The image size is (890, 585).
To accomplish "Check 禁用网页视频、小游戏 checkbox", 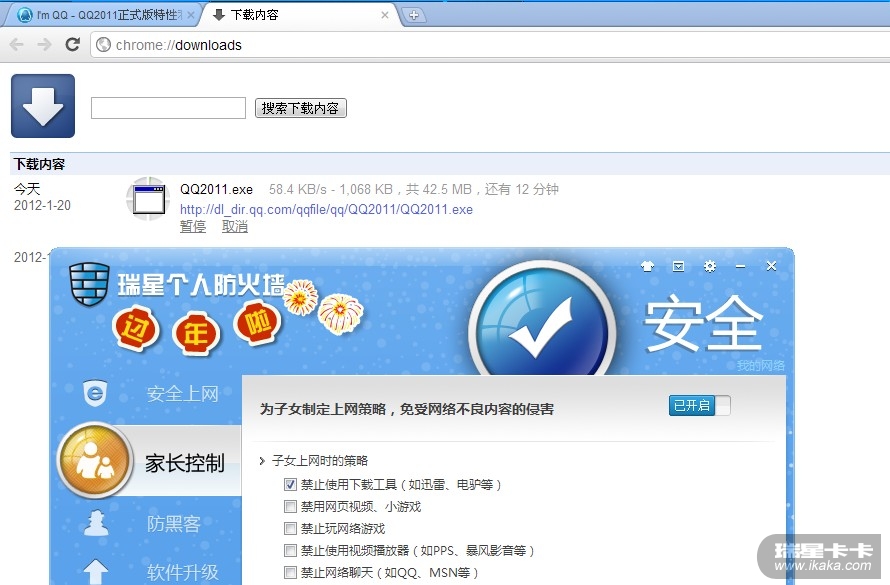I will [x=290, y=507].
